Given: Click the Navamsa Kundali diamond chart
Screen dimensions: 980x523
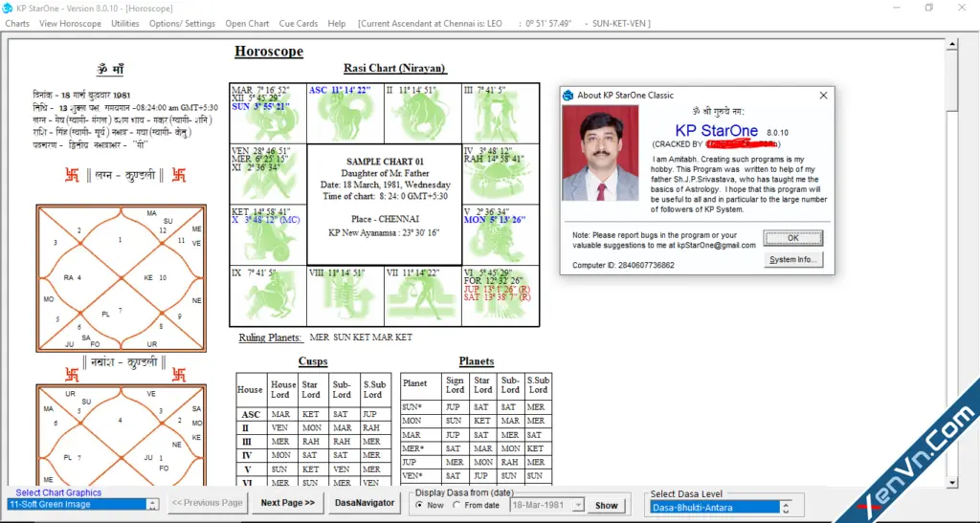Looking at the screenshot, I should [x=122, y=436].
